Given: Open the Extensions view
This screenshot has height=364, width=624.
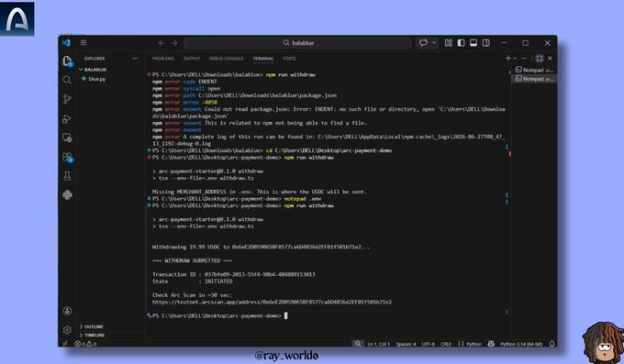Looking at the screenshot, I should (x=67, y=157).
